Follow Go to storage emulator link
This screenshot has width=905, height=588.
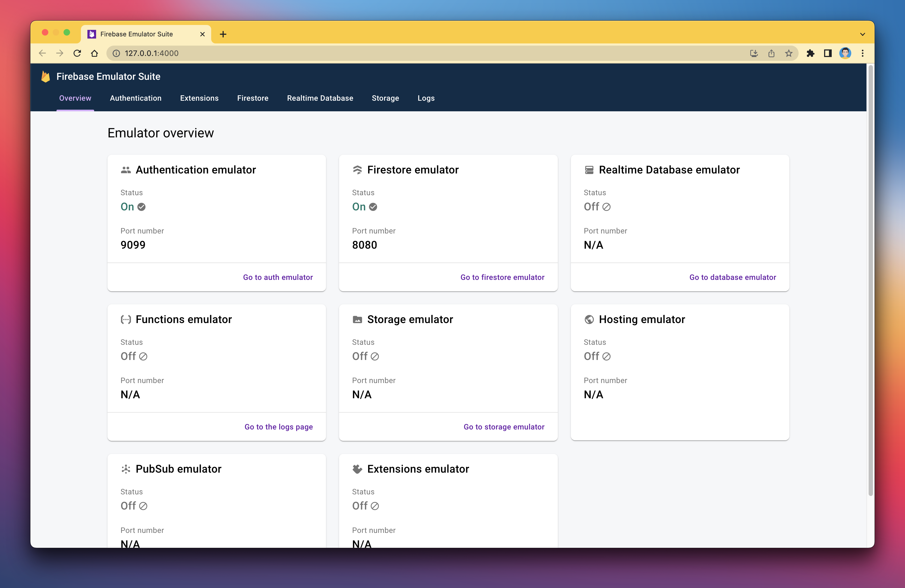504,427
